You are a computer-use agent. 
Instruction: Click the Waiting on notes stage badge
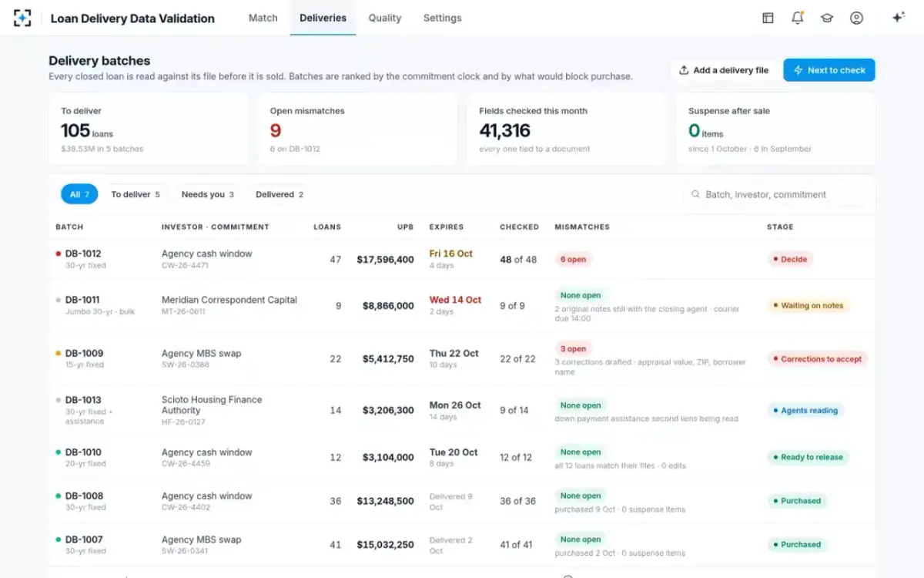coord(808,306)
